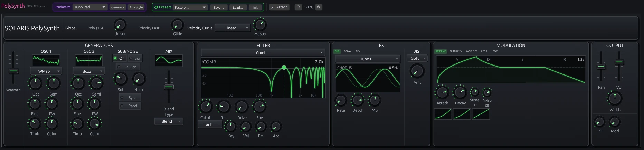Toggle the Sub/Noise On switch
644x150 pixels.
coord(120,58)
